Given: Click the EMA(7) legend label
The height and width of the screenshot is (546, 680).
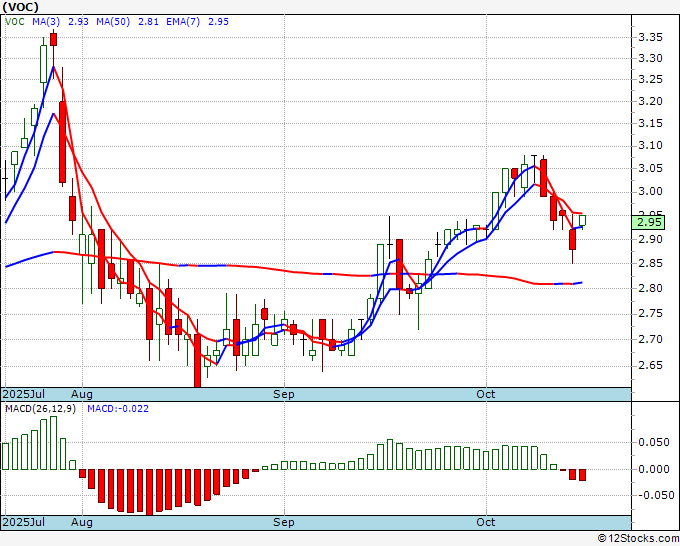Looking at the screenshot, I should click(183, 22).
